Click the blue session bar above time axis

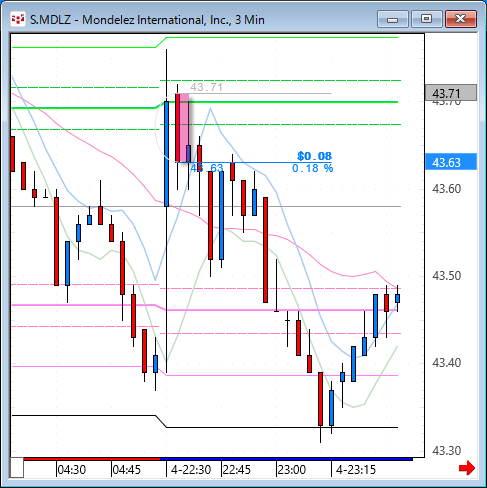click(286, 459)
